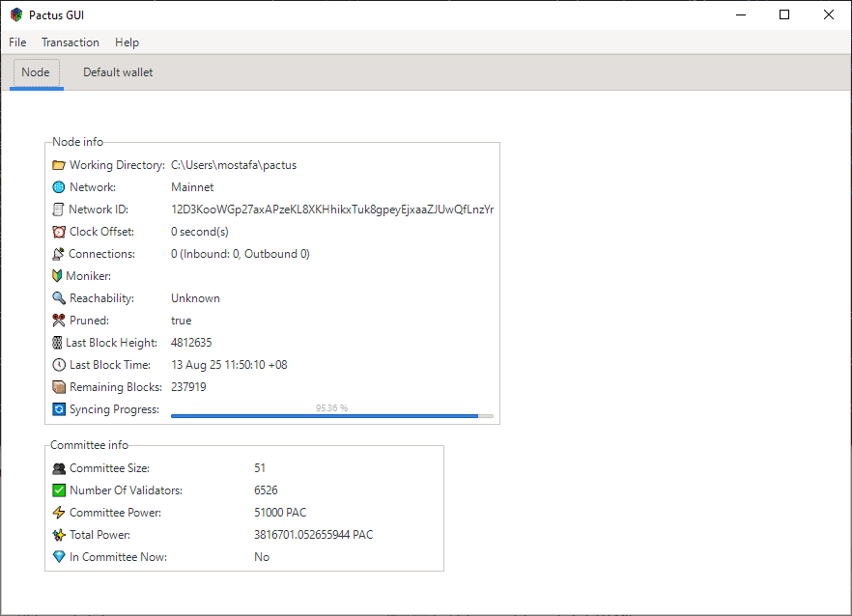Screen dimensions: 852x616
Task: Click the diamond icon beside In Committee Now
Action: (59, 557)
